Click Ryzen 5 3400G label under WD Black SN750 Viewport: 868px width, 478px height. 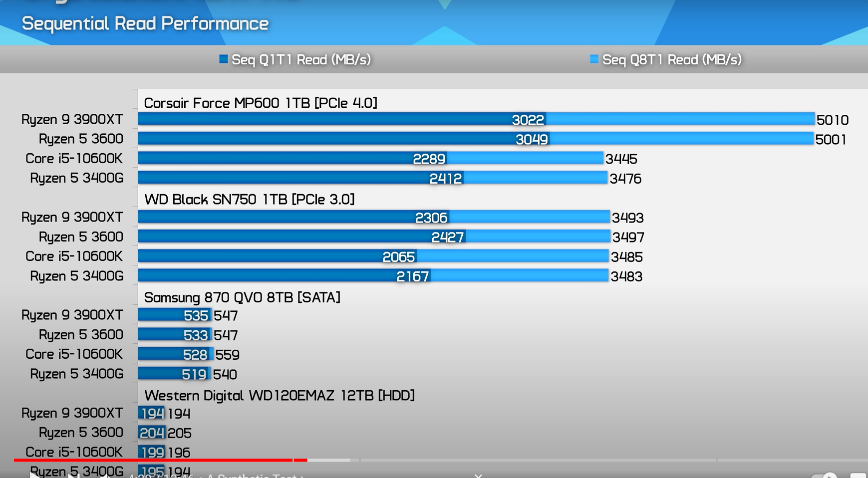tap(77, 276)
